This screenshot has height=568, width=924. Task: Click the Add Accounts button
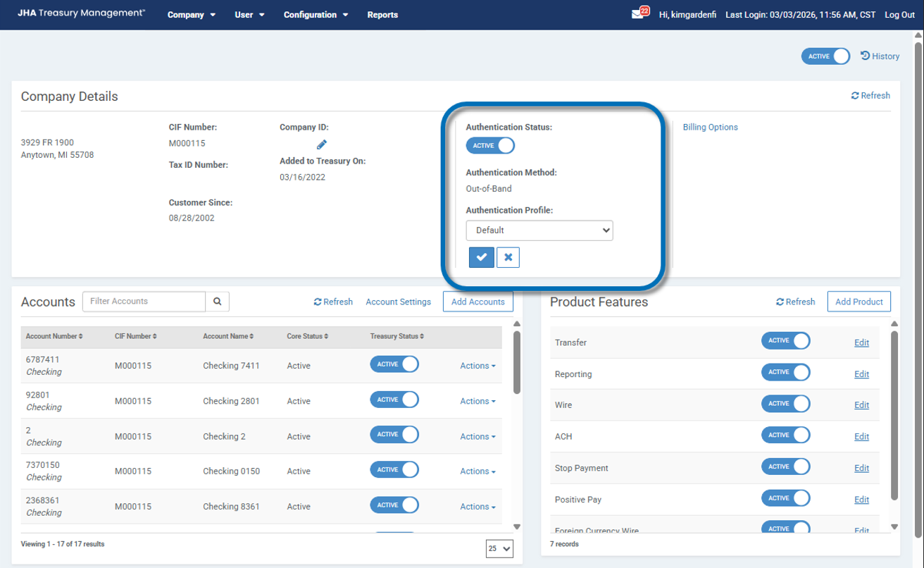(x=477, y=302)
